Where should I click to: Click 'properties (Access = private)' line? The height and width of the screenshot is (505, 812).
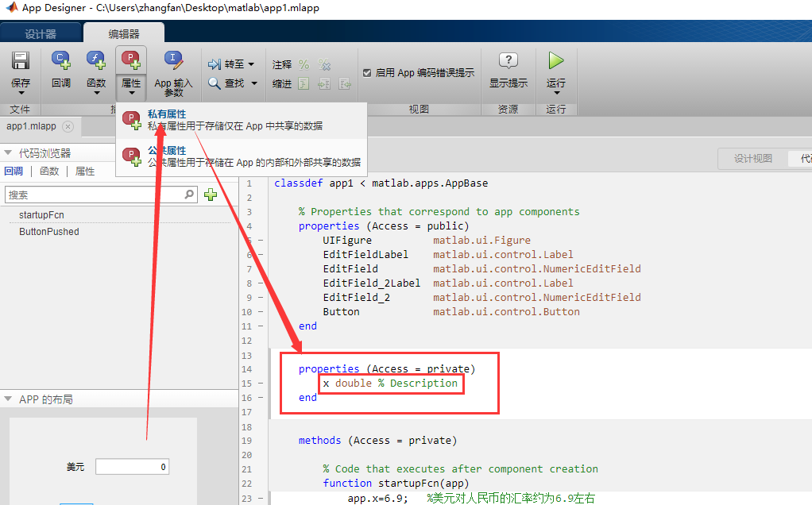point(387,369)
